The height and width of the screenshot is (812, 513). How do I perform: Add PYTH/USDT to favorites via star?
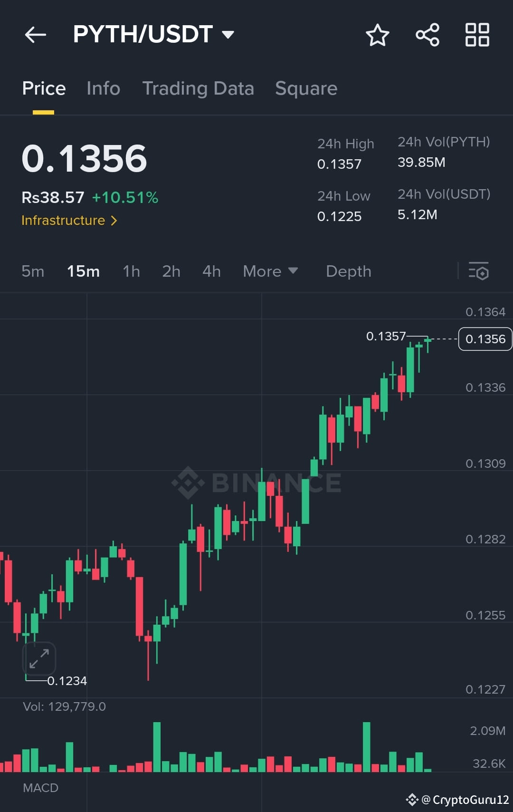[x=378, y=34]
